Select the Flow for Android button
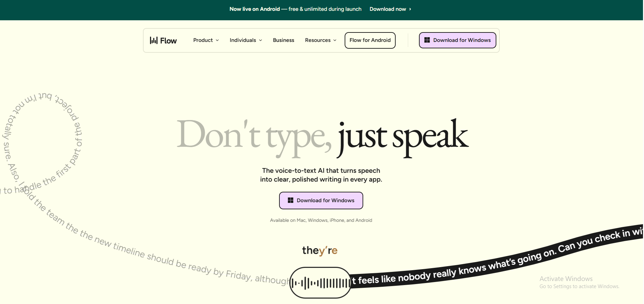This screenshot has height=304, width=644. tap(370, 40)
